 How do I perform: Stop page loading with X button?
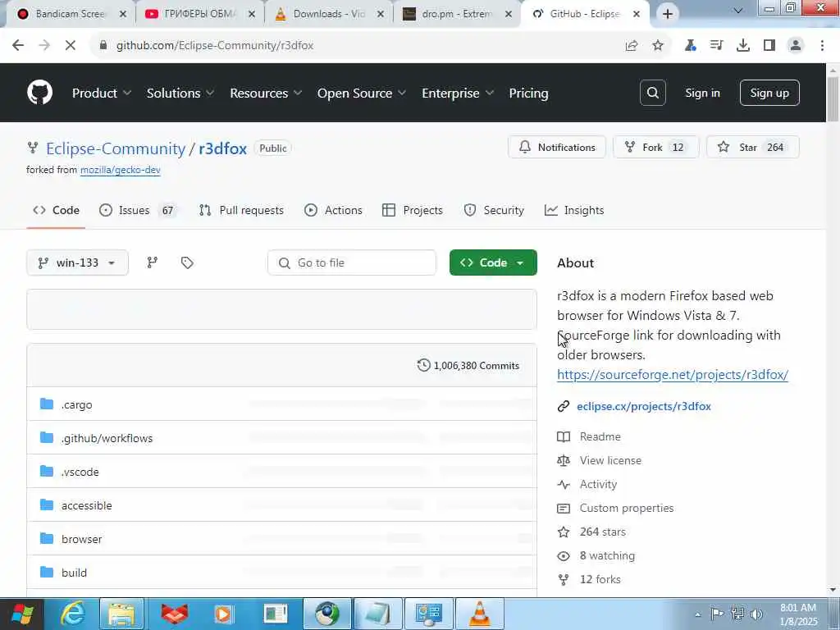pos(71,46)
